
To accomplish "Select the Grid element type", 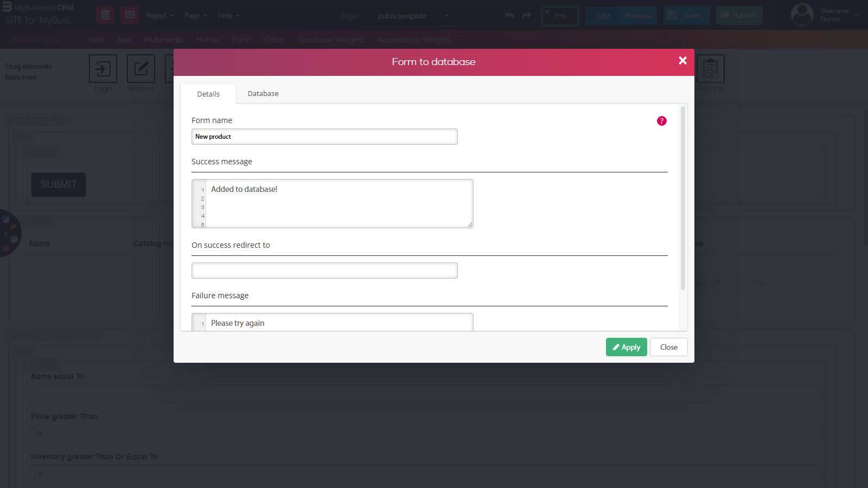I will click(96, 40).
